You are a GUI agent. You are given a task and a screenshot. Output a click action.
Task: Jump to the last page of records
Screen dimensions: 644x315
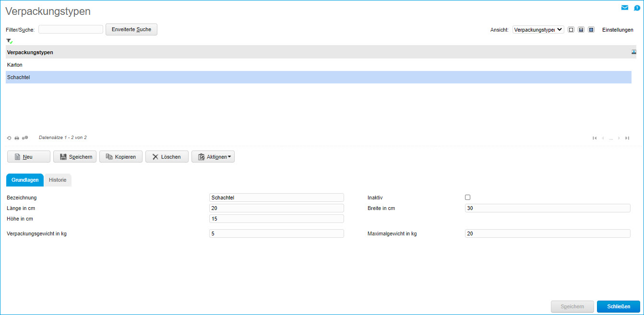pos(627,138)
